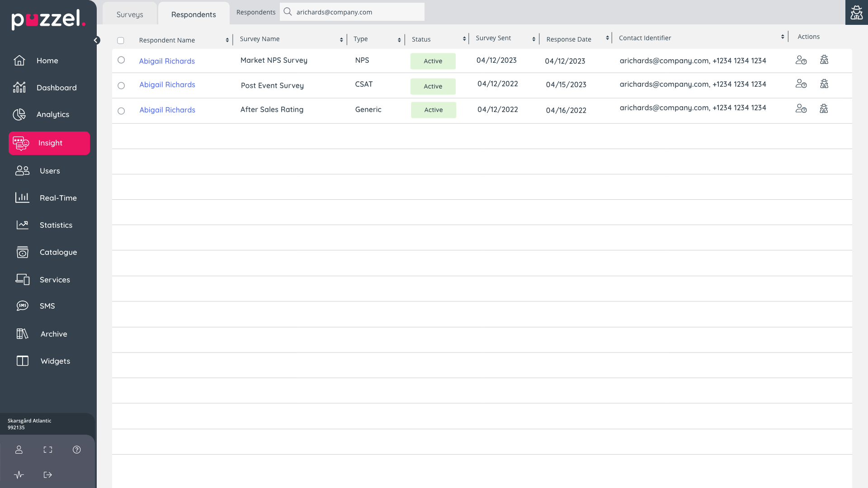Collapse the sidebar with the chevron arrow
Screen dimensions: 868x488
coord(96,40)
